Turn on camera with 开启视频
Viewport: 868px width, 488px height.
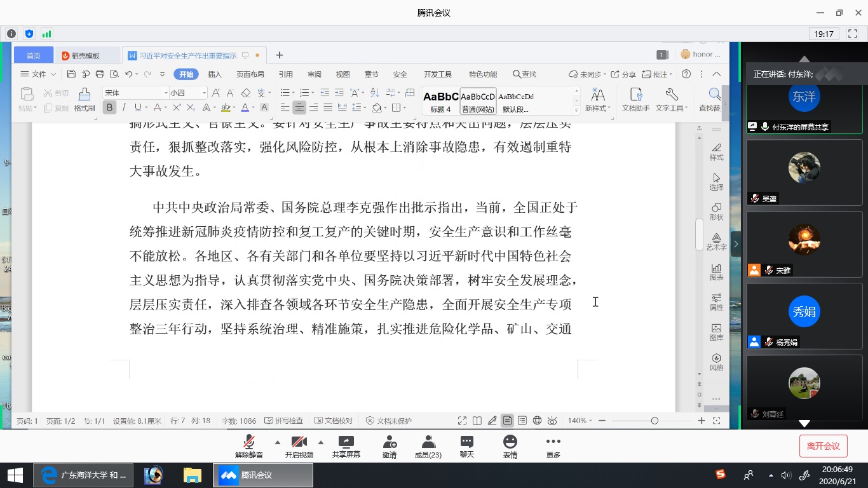[x=299, y=442]
